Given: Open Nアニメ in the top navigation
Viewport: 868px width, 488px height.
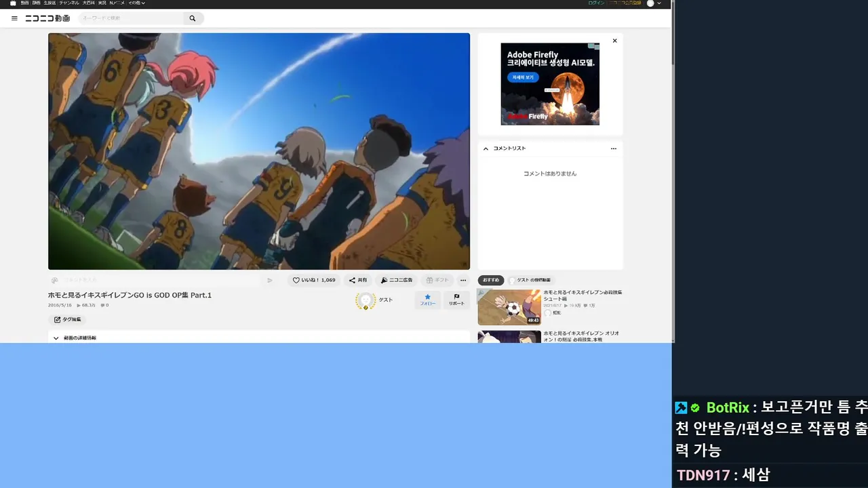Looking at the screenshot, I should (x=117, y=3).
